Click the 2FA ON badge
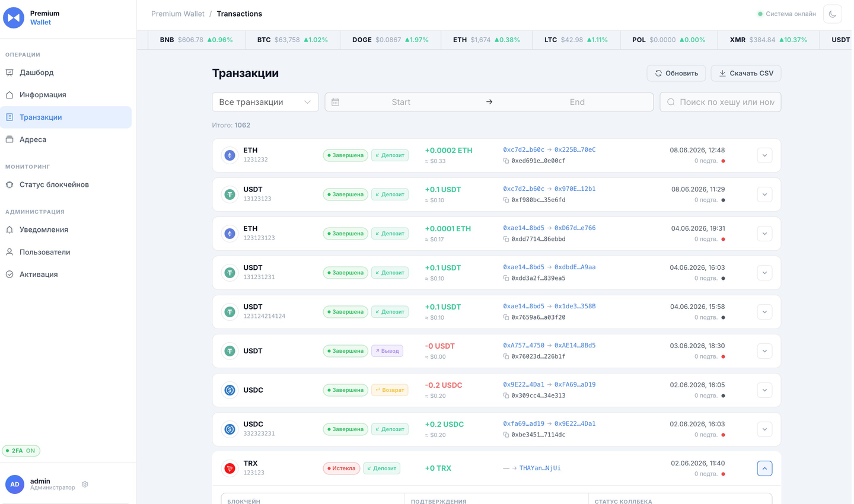Viewport: 854px width, 504px height. pyautogui.click(x=21, y=451)
